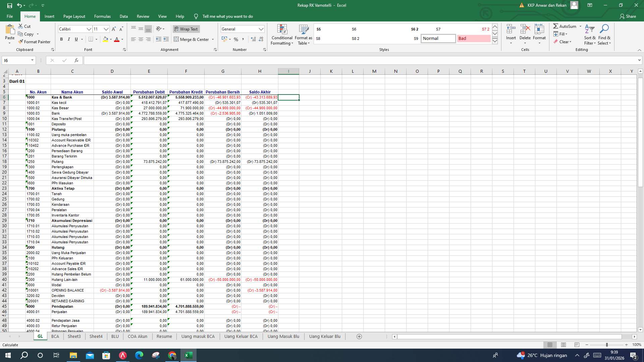Open Conditional Formatting options
The height and width of the screenshot is (362, 644).
pyautogui.click(x=282, y=35)
